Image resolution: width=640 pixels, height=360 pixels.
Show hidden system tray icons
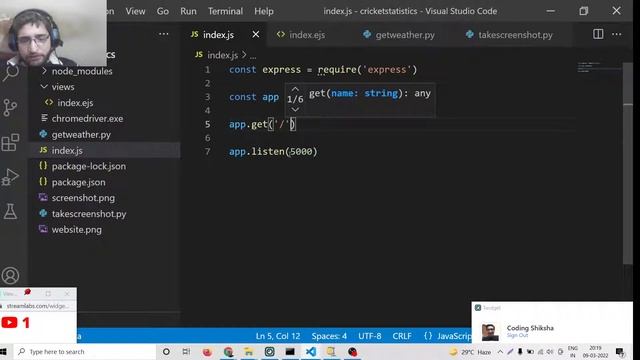pyautogui.click(x=500, y=352)
